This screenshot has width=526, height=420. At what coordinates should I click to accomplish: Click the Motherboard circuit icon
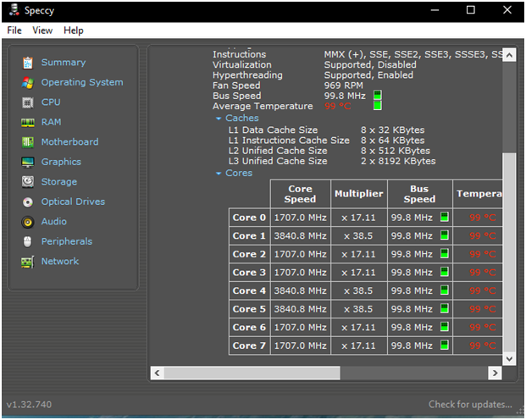pos(27,142)
